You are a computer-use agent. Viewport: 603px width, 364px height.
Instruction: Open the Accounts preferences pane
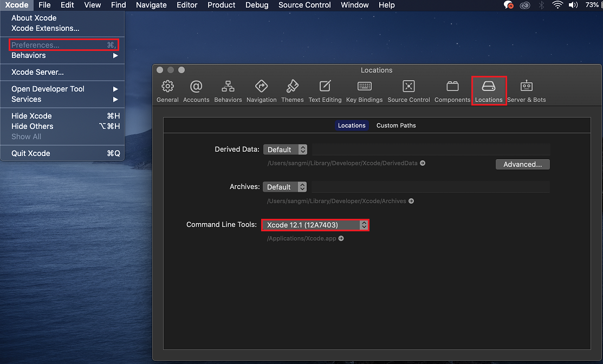tap(196, 89)
